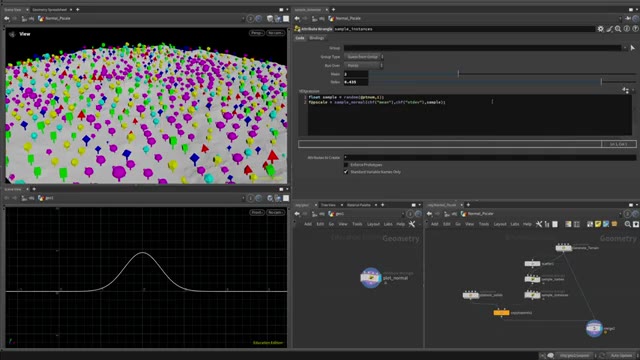Click inside VEXpression code editor
The height and width of the screenshot is (360, 640).
469,115
